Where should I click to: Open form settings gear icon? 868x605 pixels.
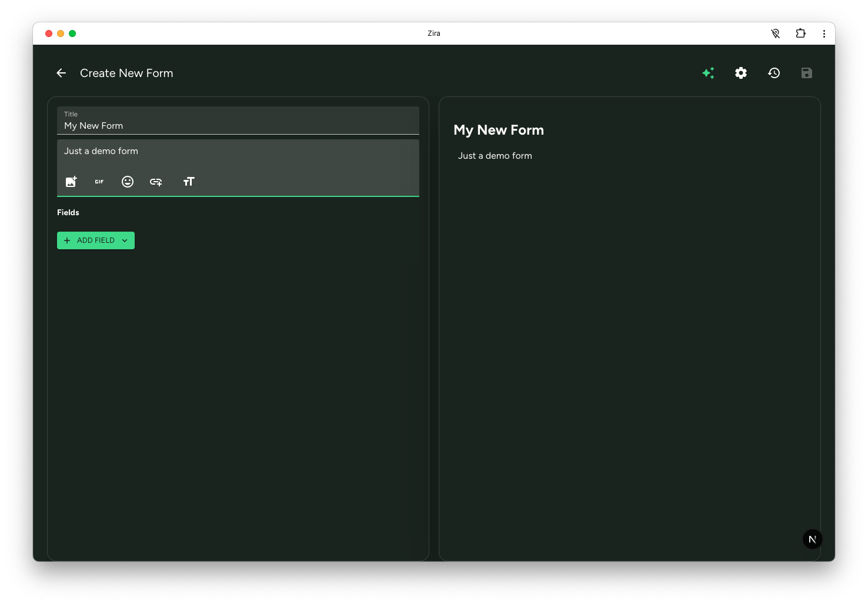click(x=741, y=73)
